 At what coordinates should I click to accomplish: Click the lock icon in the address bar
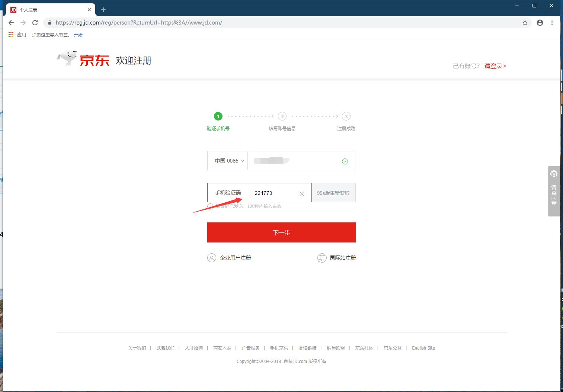tap(49, 22)
